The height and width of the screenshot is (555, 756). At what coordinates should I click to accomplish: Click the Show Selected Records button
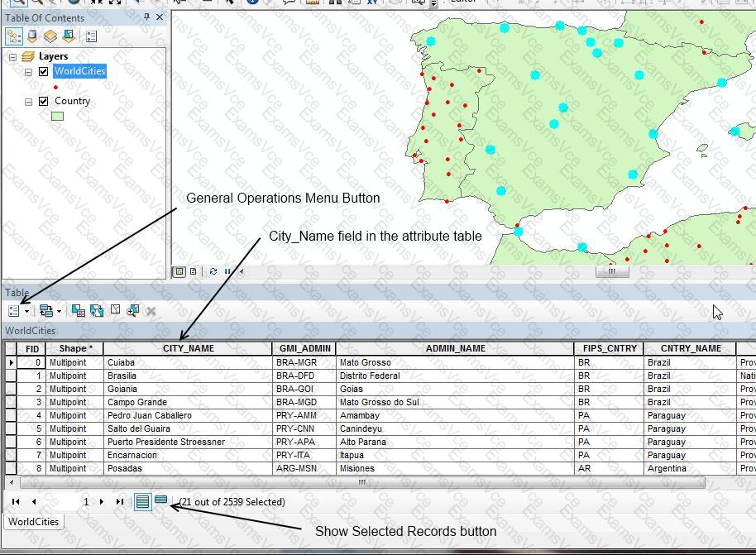click(x=161, y=501)
